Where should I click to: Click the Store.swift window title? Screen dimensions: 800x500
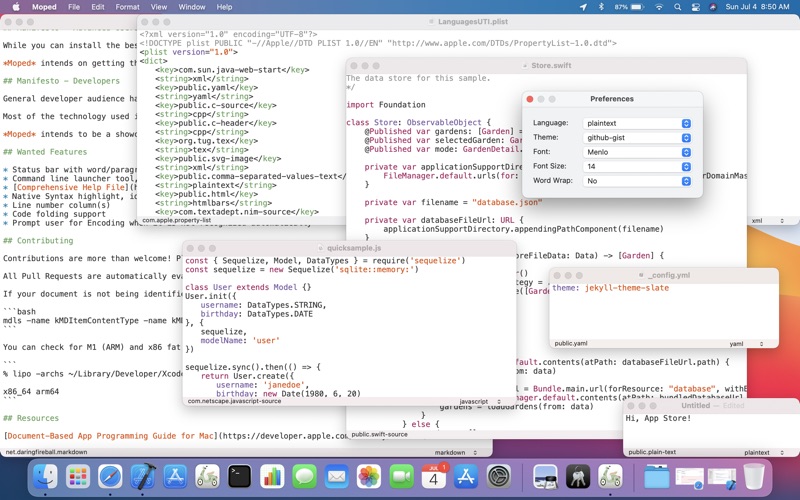point(551,66)
